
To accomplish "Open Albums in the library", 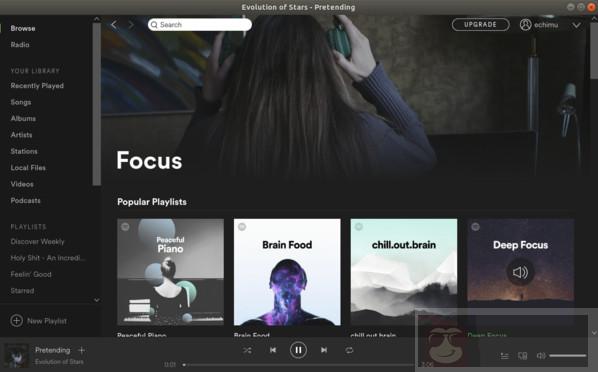I will coord(23,119).
